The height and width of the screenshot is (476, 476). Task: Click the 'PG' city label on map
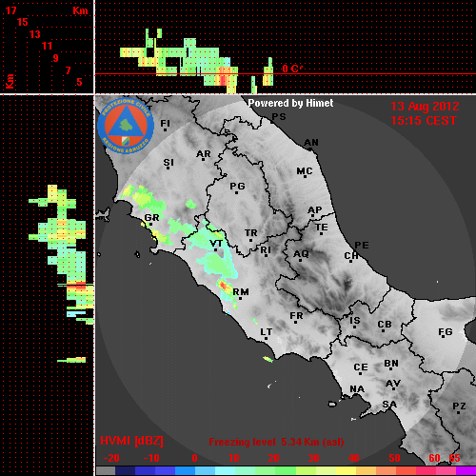[237, 186]
